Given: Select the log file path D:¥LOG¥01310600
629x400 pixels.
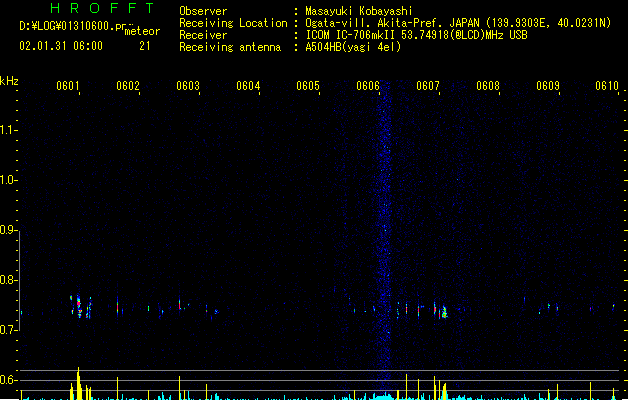Looking at the screenshot, I should tap(75, 26).
